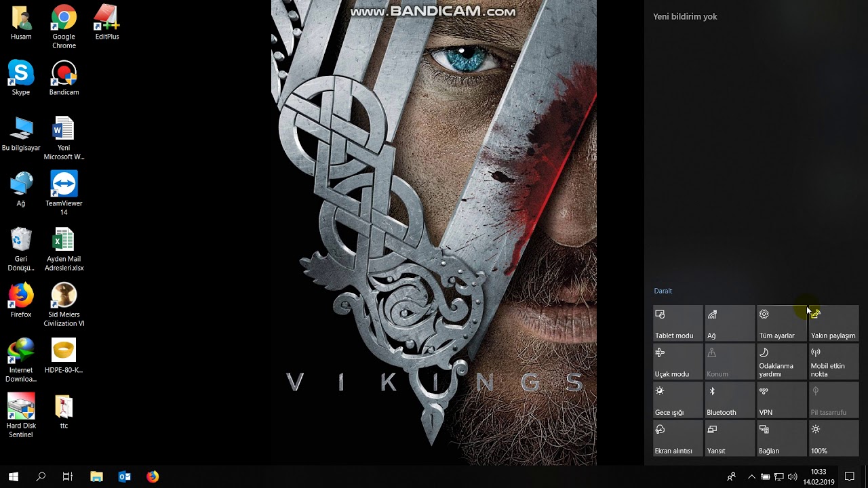
Task: Open taskbar search magnifier
Action: click(x=41, y=476)
